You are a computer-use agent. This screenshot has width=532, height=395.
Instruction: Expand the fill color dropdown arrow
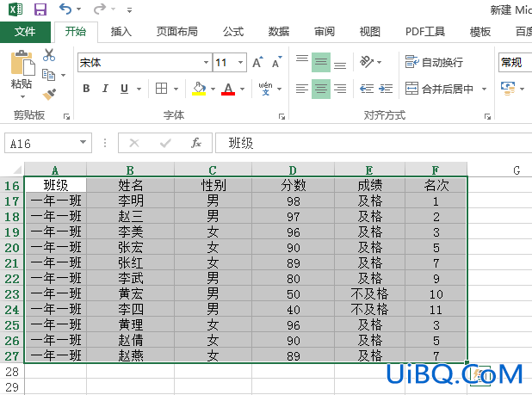213,89
